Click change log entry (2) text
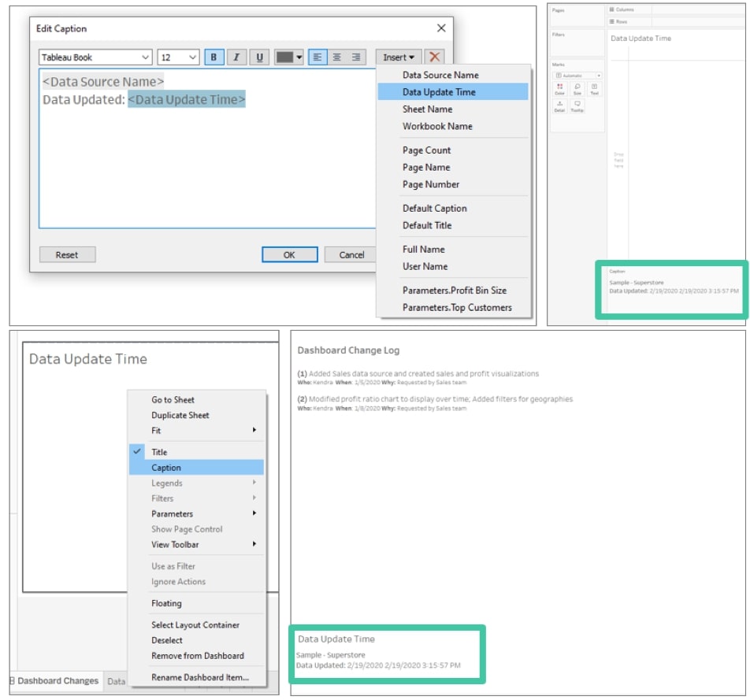 tap(435, 398)
